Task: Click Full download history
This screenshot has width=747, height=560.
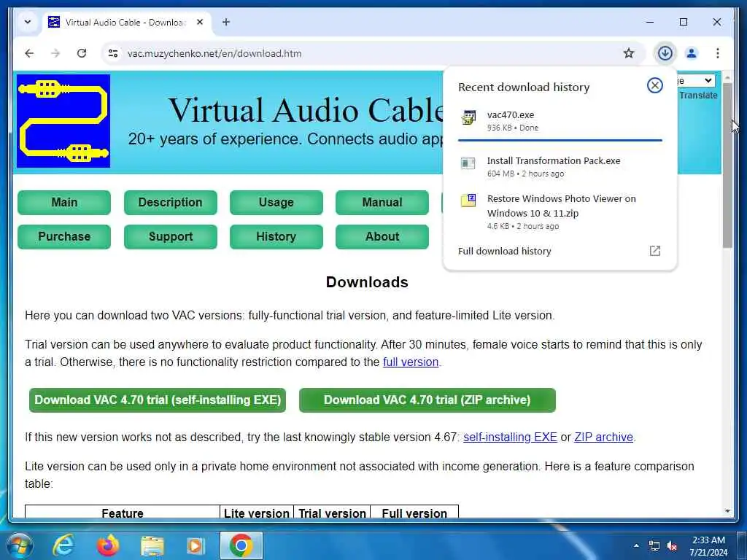Action: click(x=505, y=251)
